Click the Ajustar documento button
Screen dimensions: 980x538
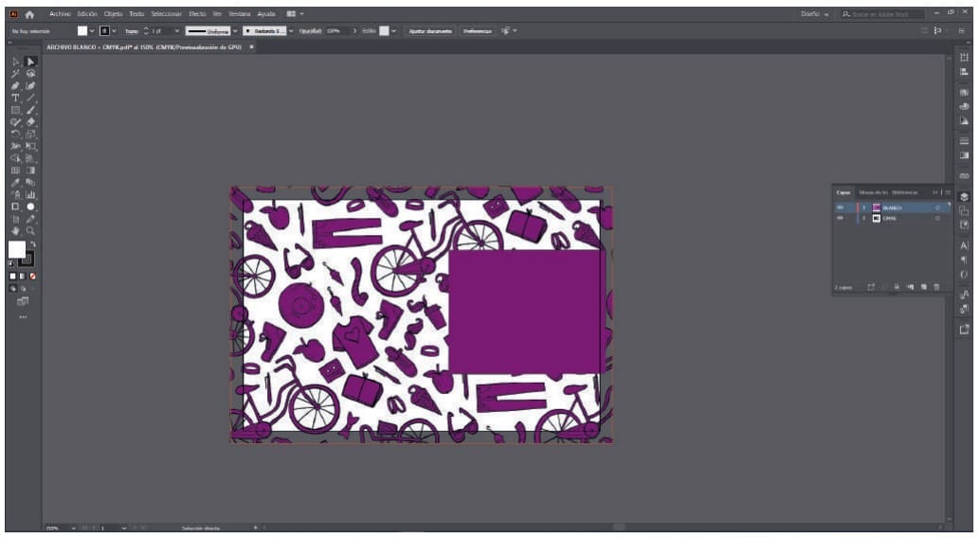pos(430,30)
